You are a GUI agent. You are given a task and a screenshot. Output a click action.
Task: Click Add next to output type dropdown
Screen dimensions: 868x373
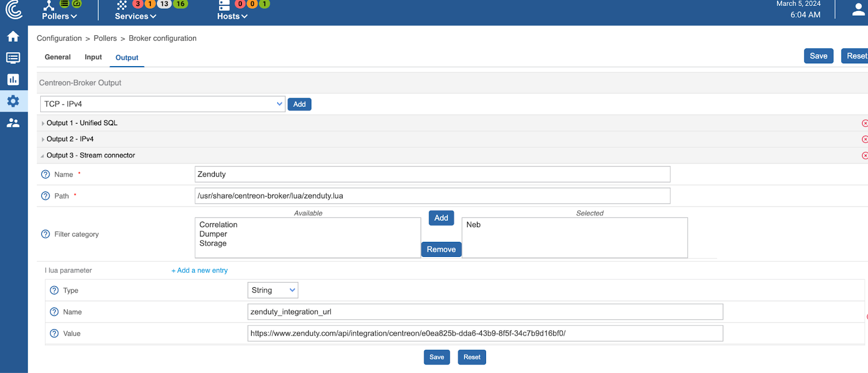pyautogui.click(x=299, y=104)
